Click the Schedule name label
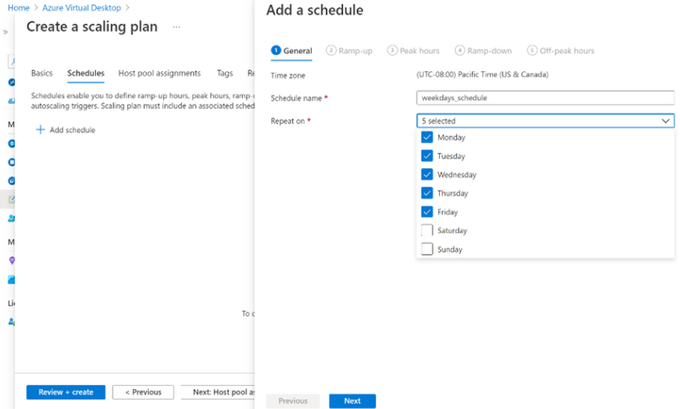The image size is (680, 409). [x=296, y=98]
